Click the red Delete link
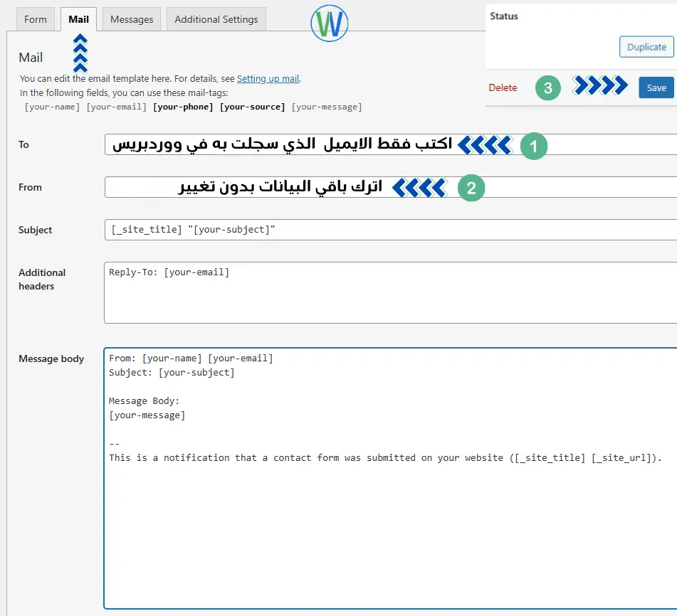The height and width of the screenshot is (616, 677). [503, 87]
